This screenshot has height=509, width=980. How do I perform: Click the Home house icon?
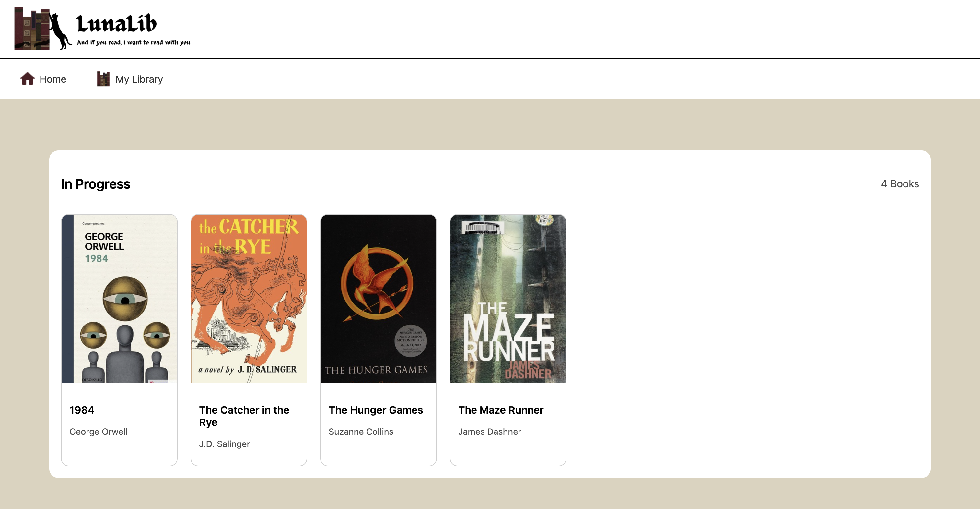[28, 79]
